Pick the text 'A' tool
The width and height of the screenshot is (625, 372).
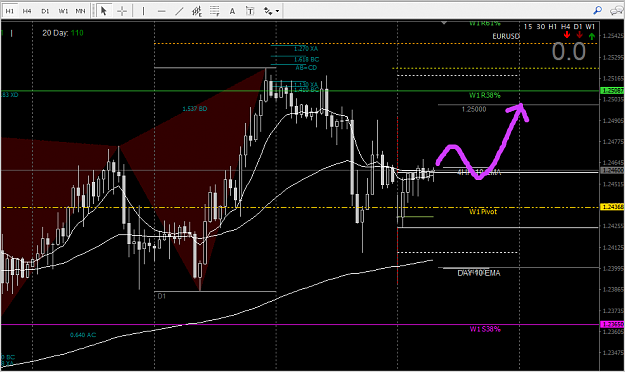(x=232, y=11)
